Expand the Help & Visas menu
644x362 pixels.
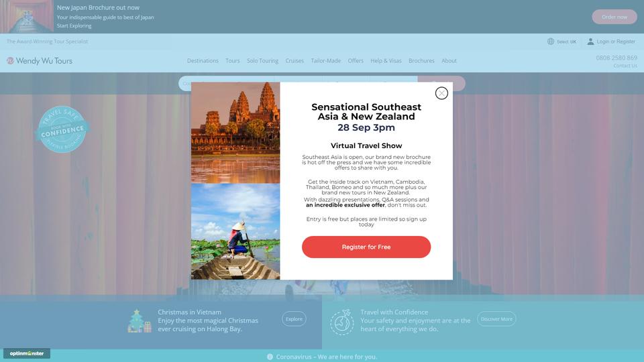(386, 61)
